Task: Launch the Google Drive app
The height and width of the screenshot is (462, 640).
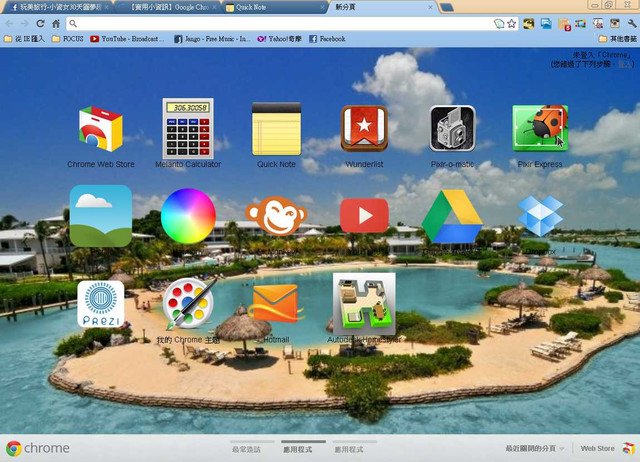Action: point(452,216)
